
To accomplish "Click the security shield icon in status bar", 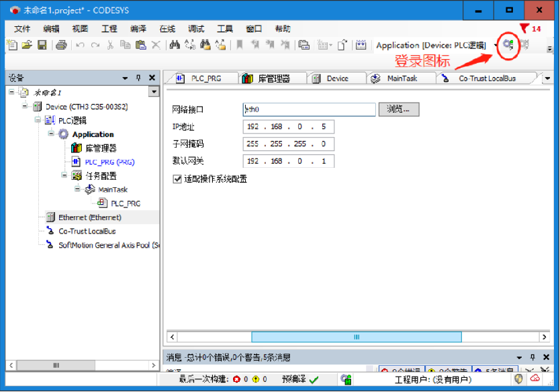I will [x=518, y=379].
